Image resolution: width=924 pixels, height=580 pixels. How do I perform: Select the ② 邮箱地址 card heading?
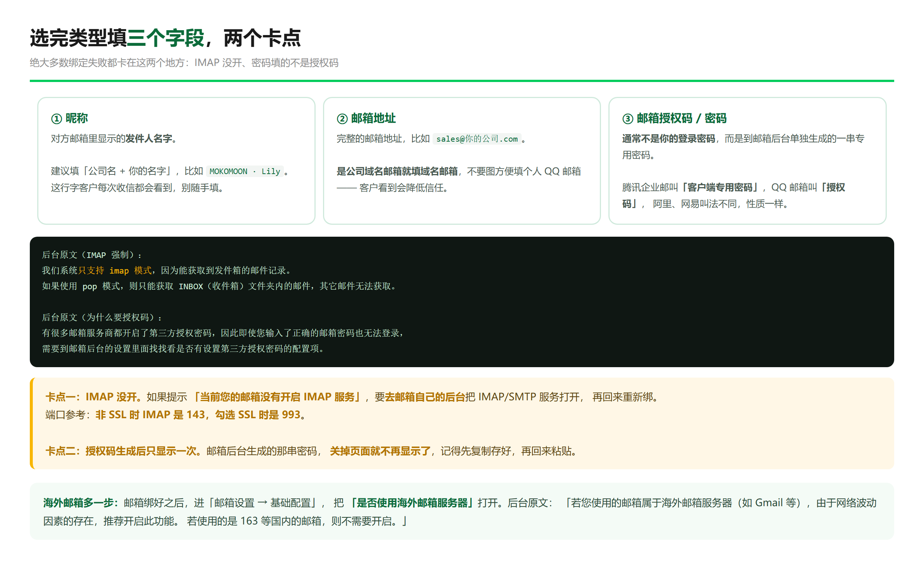(x=366, y=118)
